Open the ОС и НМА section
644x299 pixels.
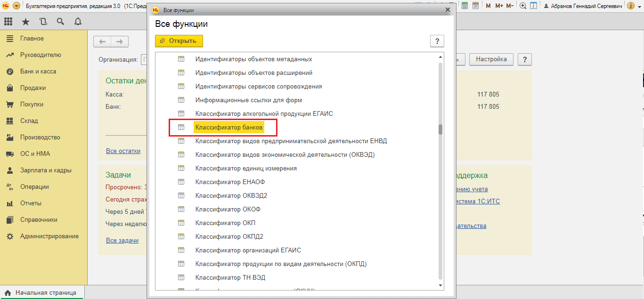tap(35, 154)
